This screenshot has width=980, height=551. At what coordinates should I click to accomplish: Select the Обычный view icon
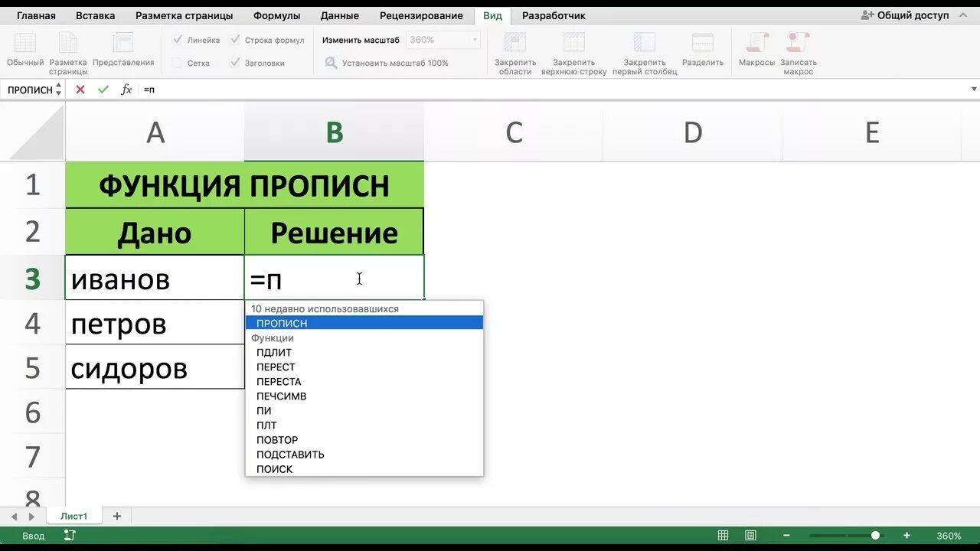tap(25, 43)
